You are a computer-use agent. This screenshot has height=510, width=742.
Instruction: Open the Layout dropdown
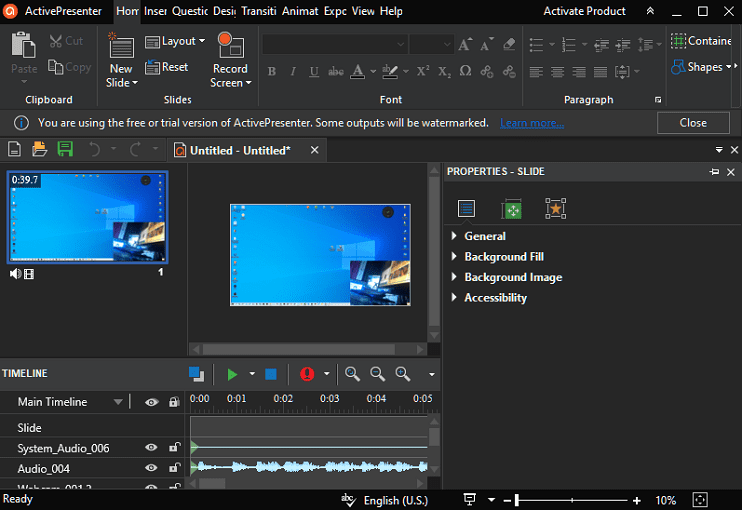pos(175,42)
